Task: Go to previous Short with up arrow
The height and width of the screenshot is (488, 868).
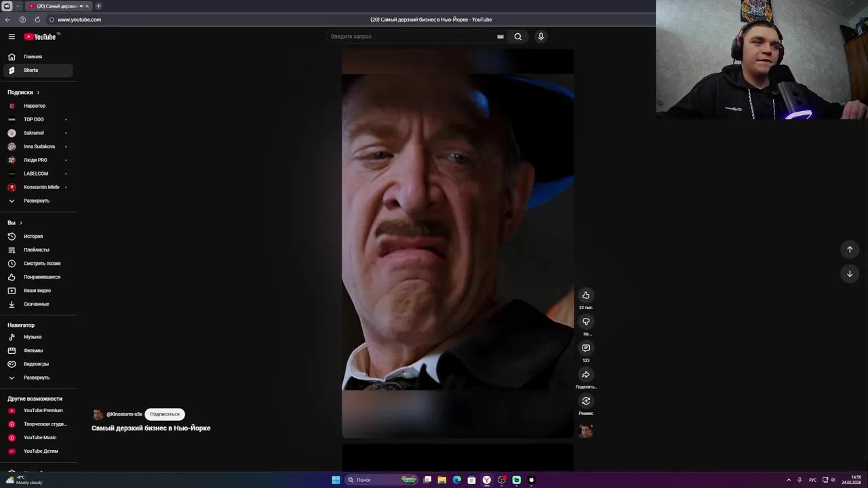Action: [850, 249]
